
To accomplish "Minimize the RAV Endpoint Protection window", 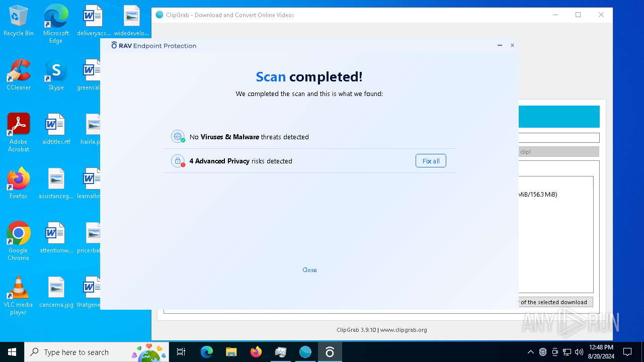I will click(x=500, y=45).
